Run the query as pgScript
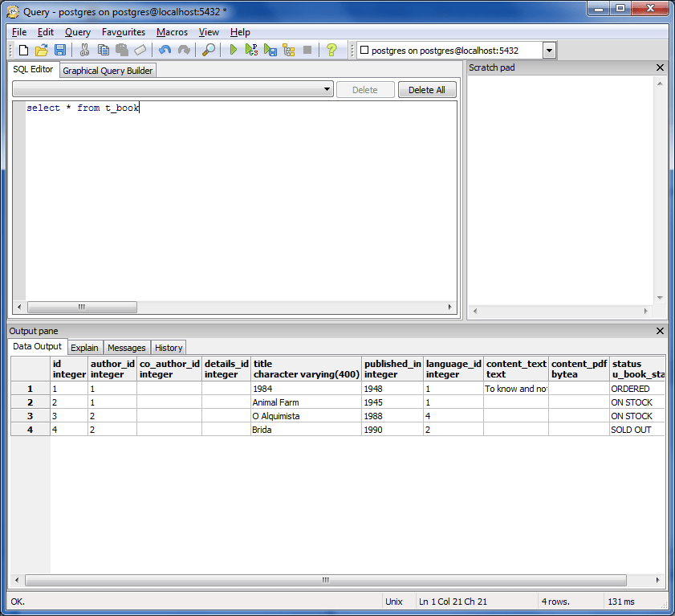The image size is (675, 616). (250, 50)
